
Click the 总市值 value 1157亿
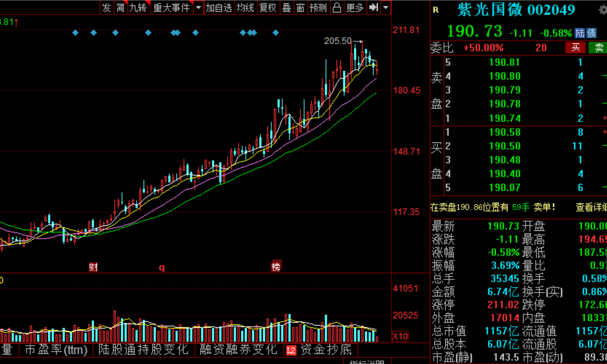coord(502,331)
